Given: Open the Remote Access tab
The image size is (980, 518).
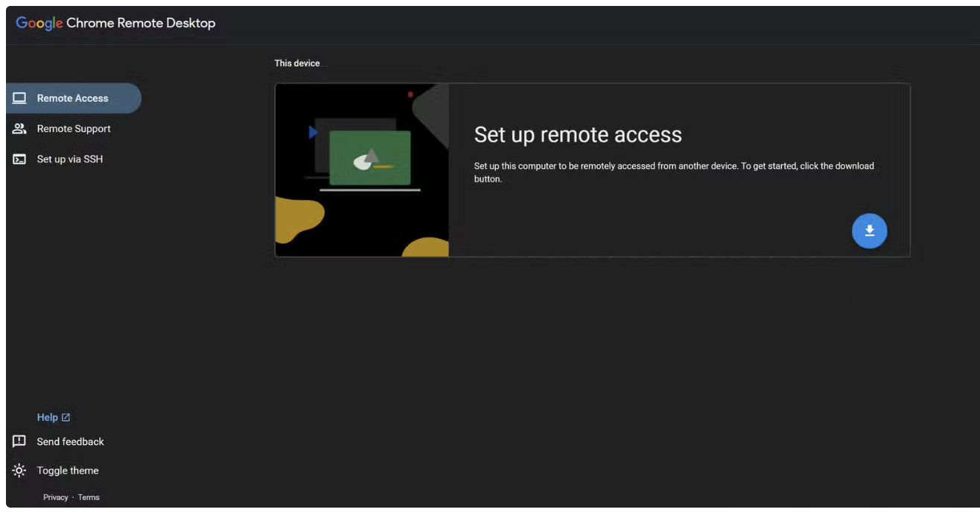Looking at the screenshot, I should coord(74,98).
